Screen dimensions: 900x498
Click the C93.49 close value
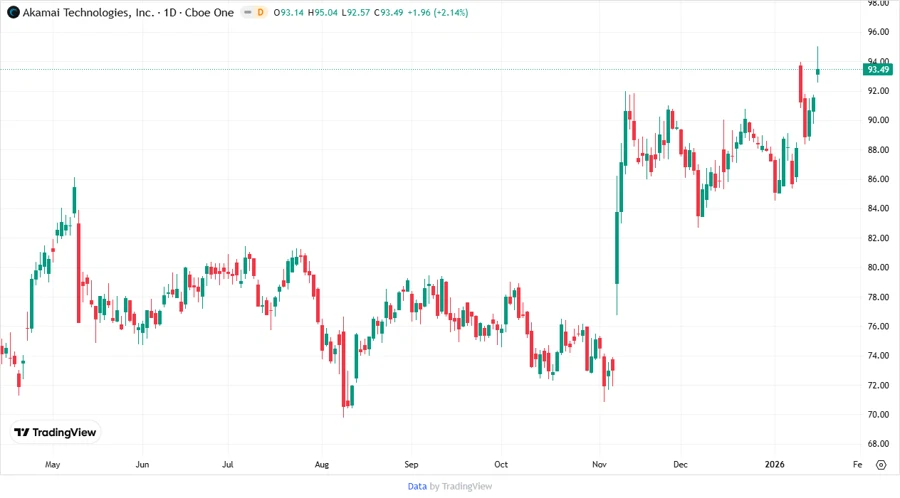[x=389, y=13]
